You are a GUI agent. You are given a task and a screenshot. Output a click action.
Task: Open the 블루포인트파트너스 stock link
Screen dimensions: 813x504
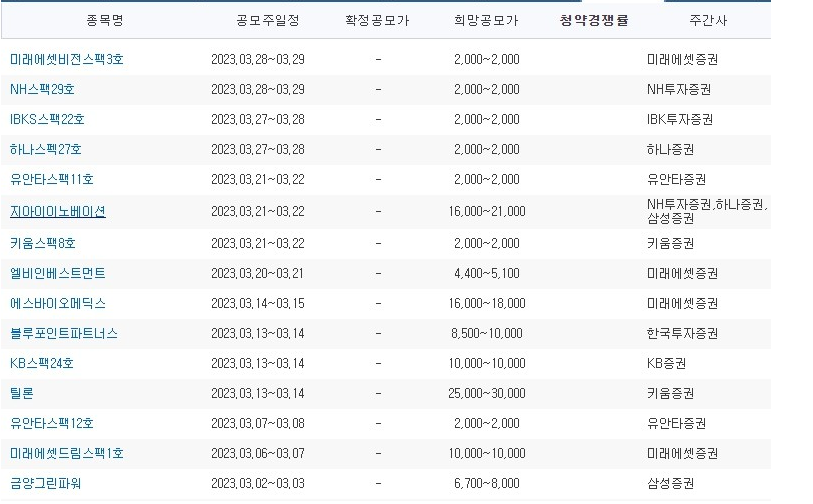(x=64, y=334)
